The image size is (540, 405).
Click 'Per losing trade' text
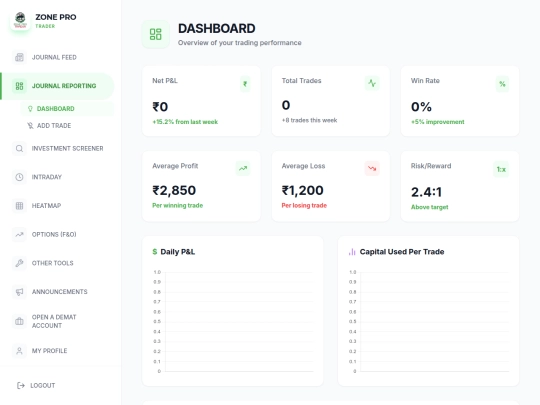pos(304,206)
